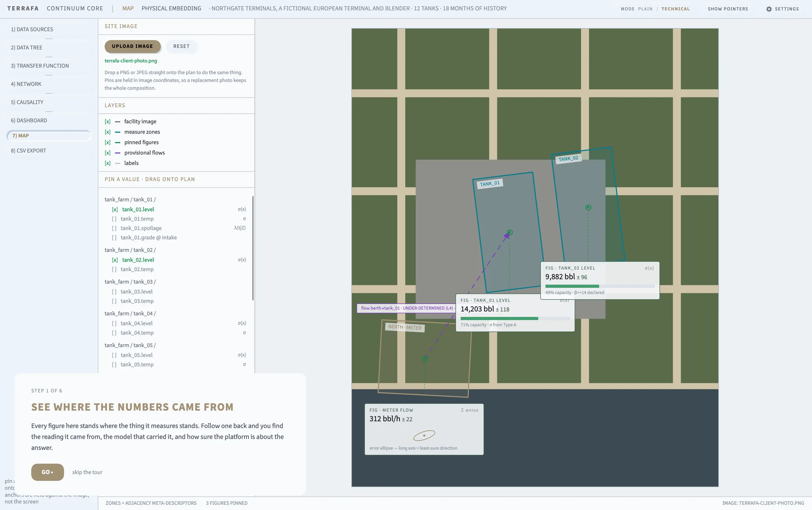Open step 6 Dashboard
The image size is (812, 510).
(x=49, y=120)
